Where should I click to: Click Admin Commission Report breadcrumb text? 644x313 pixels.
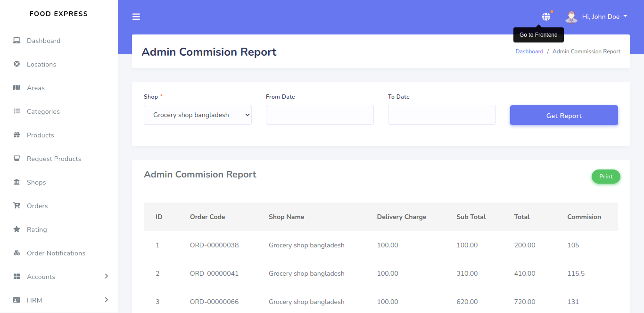(x=586, y=51)
